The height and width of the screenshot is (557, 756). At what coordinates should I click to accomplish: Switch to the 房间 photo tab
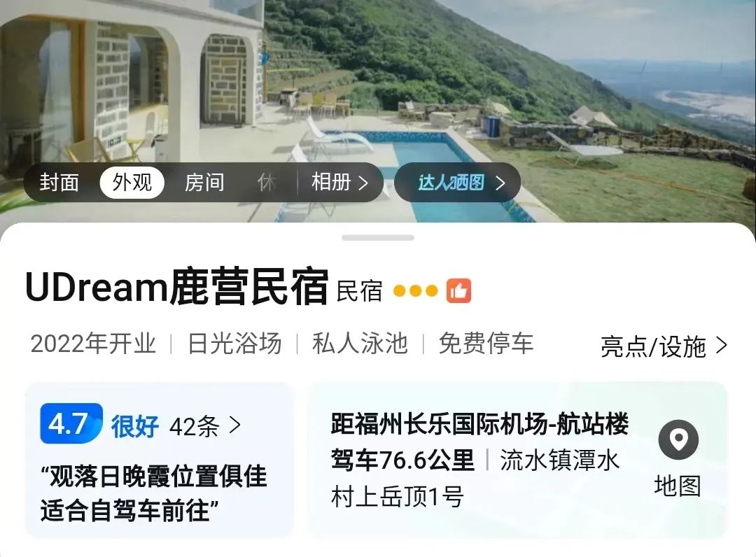[x=204, y=183]
